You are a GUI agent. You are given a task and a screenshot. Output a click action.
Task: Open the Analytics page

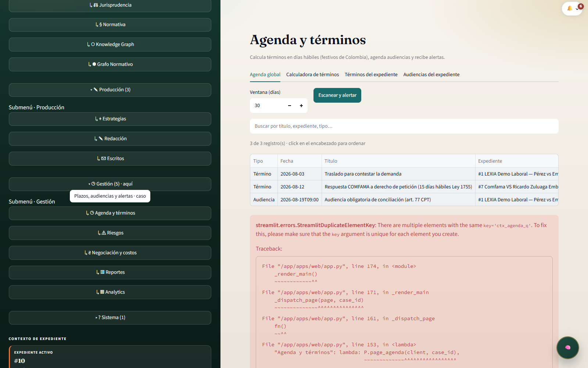click(110, 292)
